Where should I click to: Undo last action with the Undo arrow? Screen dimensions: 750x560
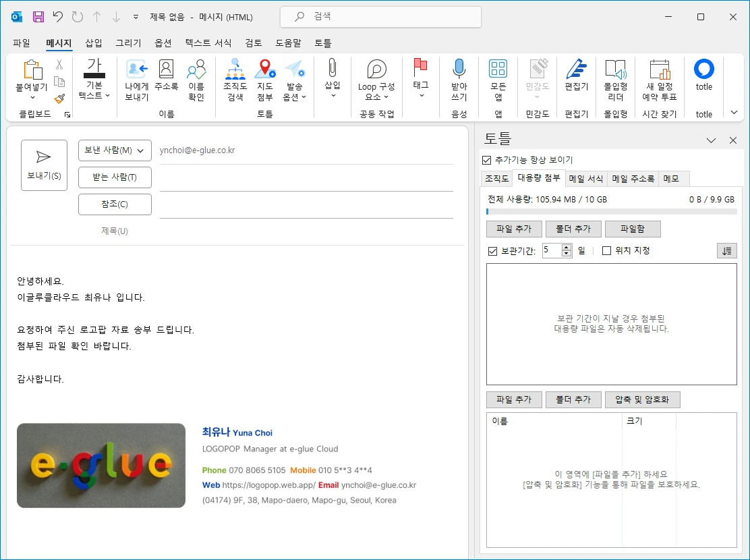click(x=58, y=17)
